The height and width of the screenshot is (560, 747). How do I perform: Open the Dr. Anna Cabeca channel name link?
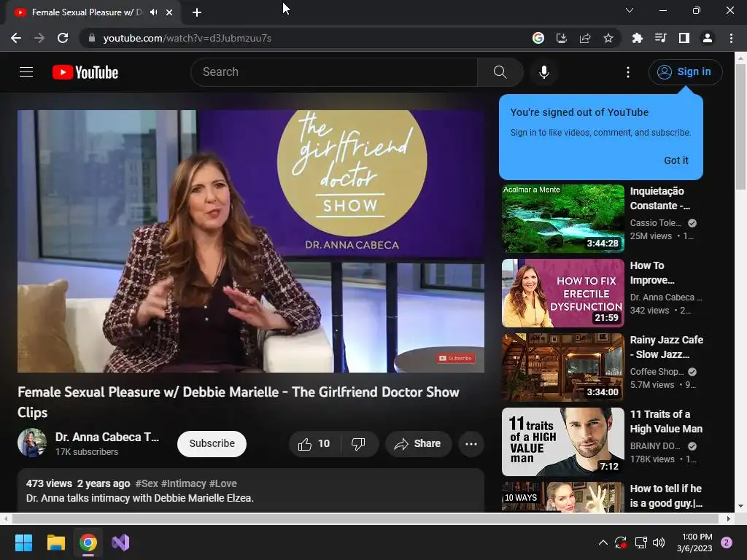[107, 437]
